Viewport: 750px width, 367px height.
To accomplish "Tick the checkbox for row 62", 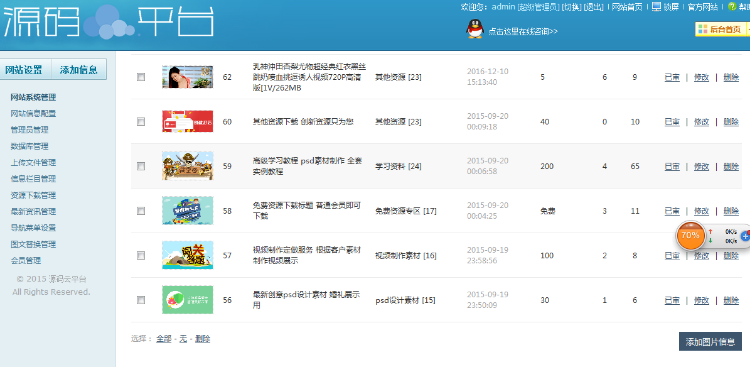I will [141, 77].
